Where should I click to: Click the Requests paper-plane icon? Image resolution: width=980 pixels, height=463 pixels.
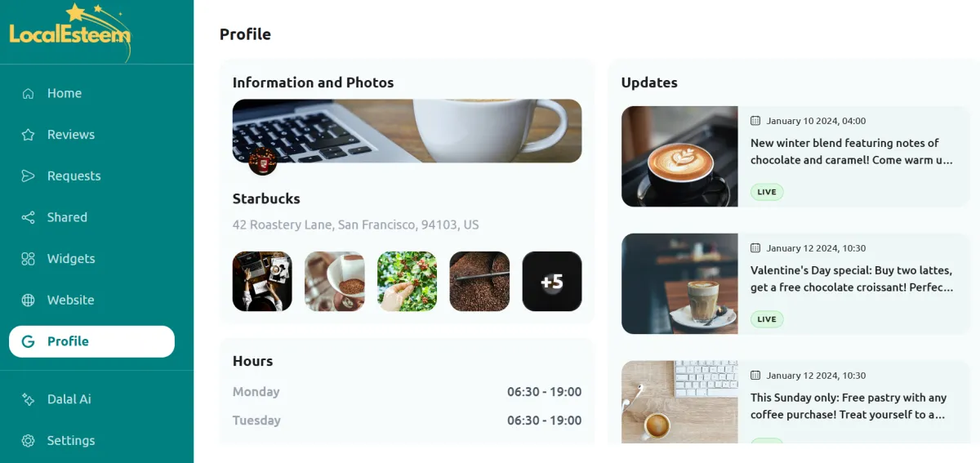coord(28,176)
